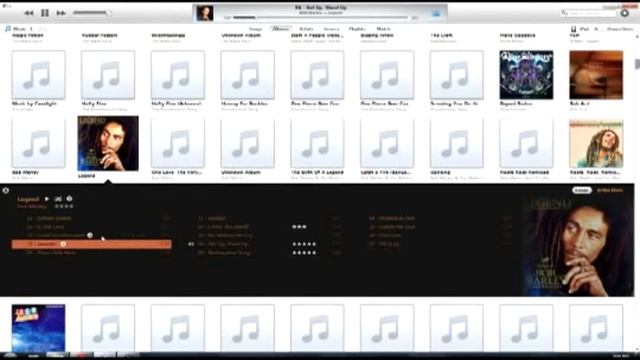Switch to the Genres tab
Viewport: 640px width, 360px height.
[331, 29]
